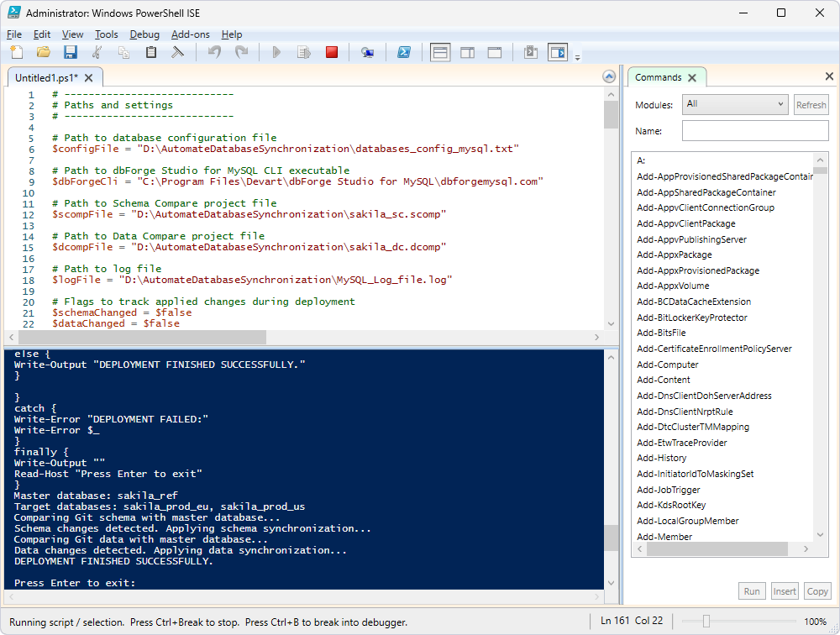Save the Untitled1.ps1 script
The image size is (840, 635).
pyautogui.click(x=71, y=51)
